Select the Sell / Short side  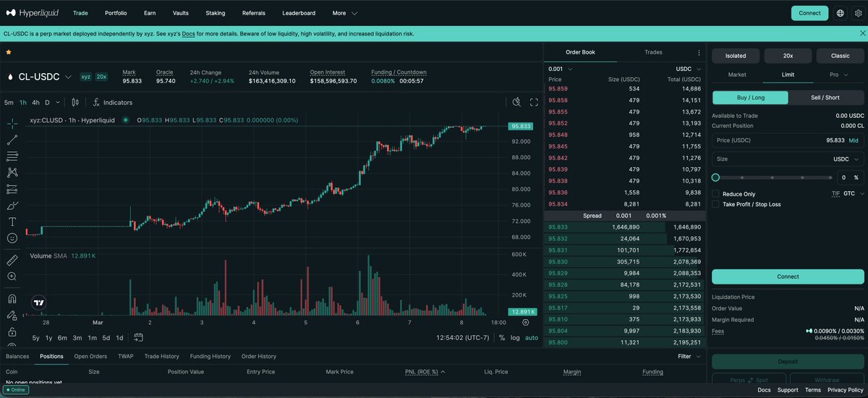click(825, 97)
